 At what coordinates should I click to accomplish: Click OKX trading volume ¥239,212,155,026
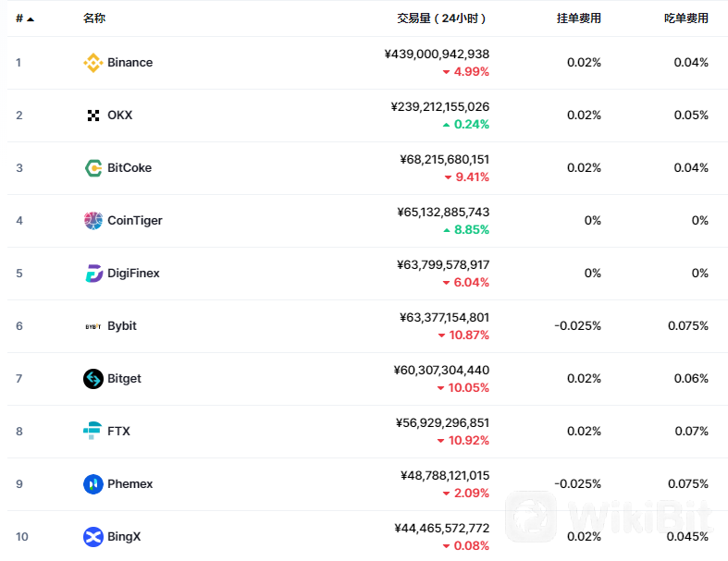440,107
